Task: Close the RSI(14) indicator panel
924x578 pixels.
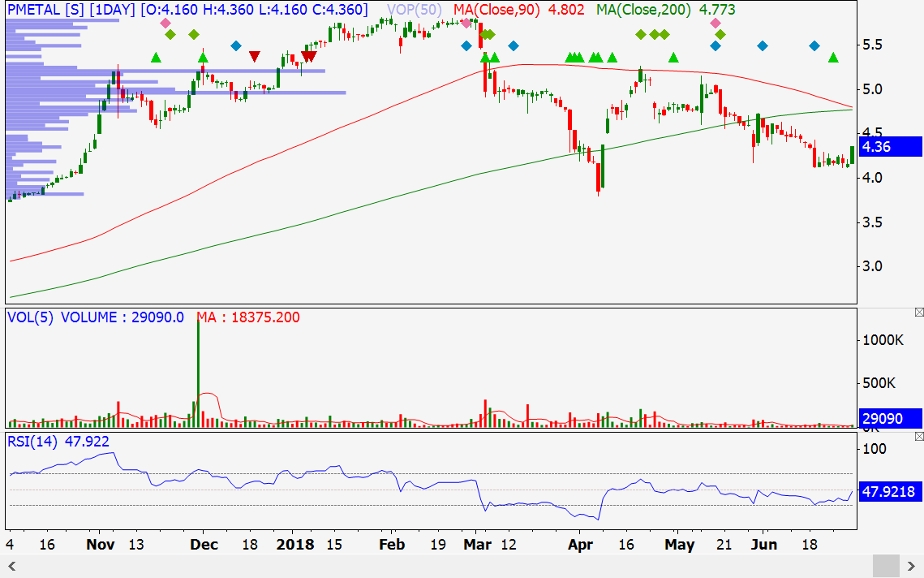Action: coord(918,437)
